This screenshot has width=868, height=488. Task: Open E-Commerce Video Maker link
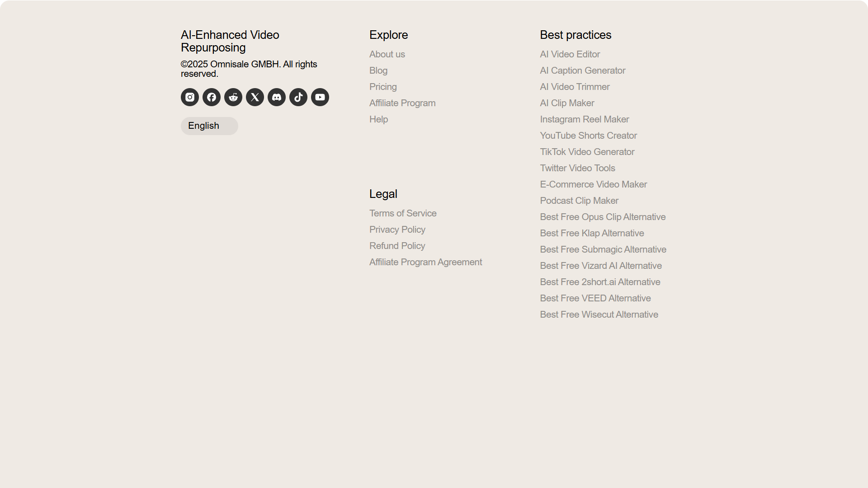click(x=593, y=184)
